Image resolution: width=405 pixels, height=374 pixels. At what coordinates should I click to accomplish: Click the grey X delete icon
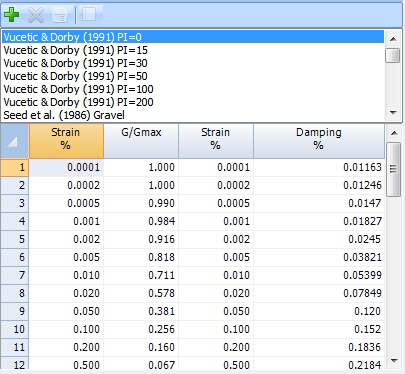[36, 15]
